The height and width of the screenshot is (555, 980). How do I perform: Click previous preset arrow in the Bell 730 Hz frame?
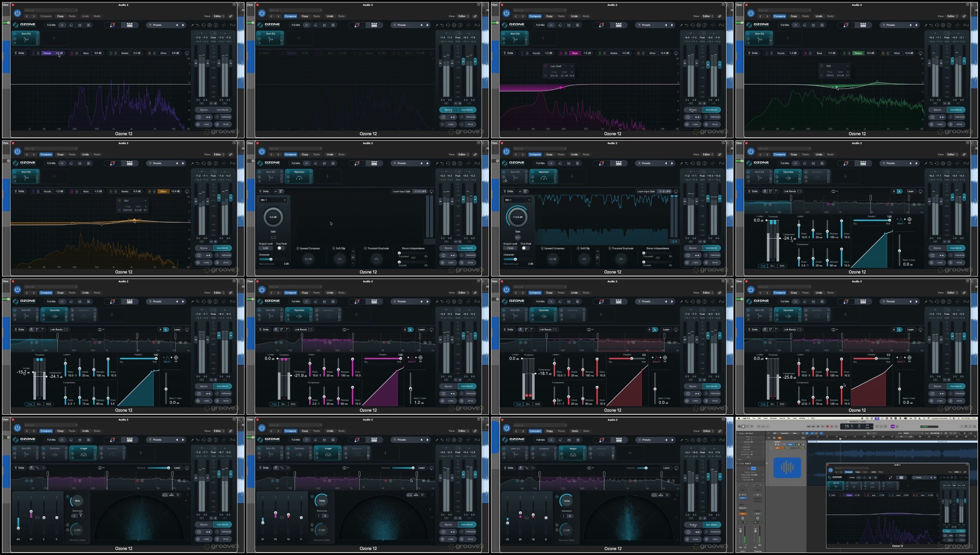click(910, 25)
